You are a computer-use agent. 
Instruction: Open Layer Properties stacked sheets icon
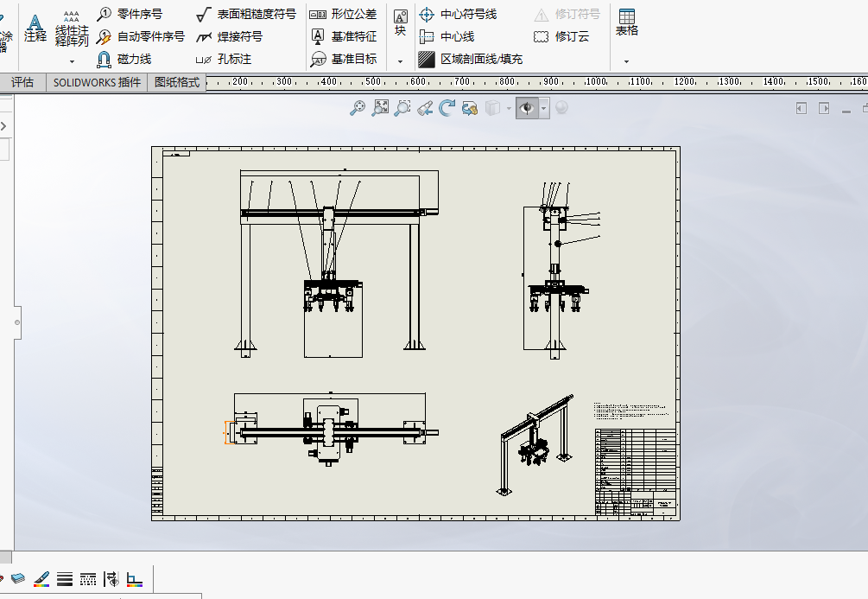click(18, 578)
